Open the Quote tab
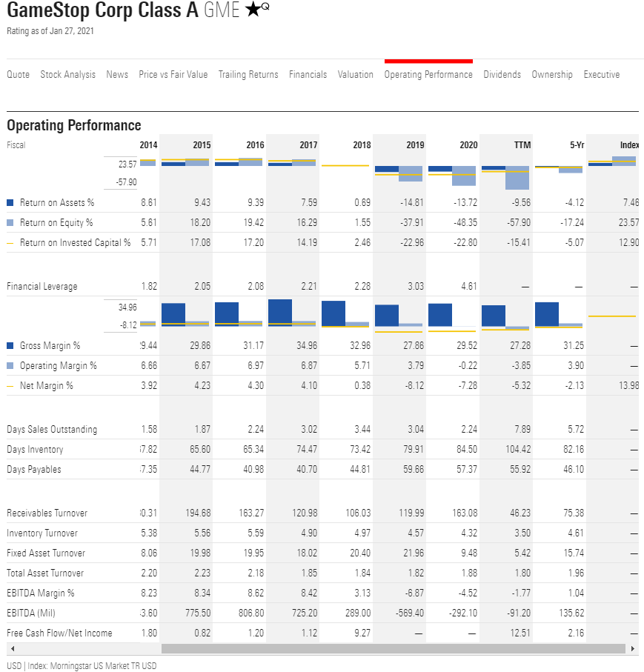644x672 pixels. tap(18, 75)
